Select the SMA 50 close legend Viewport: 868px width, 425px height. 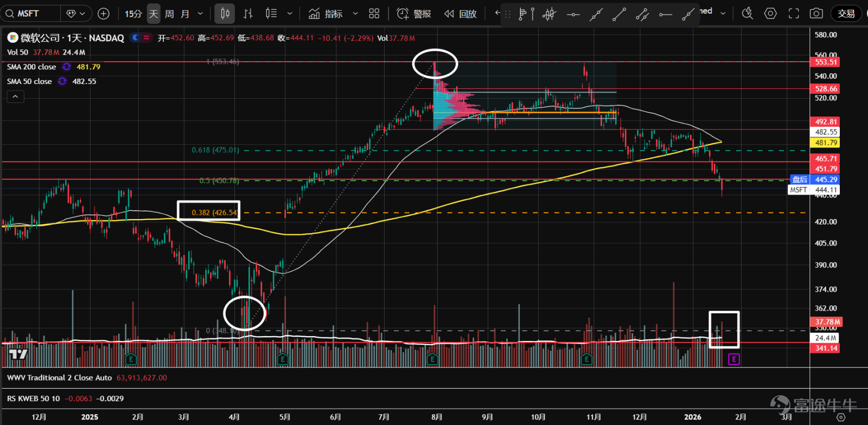pos(29,81)
